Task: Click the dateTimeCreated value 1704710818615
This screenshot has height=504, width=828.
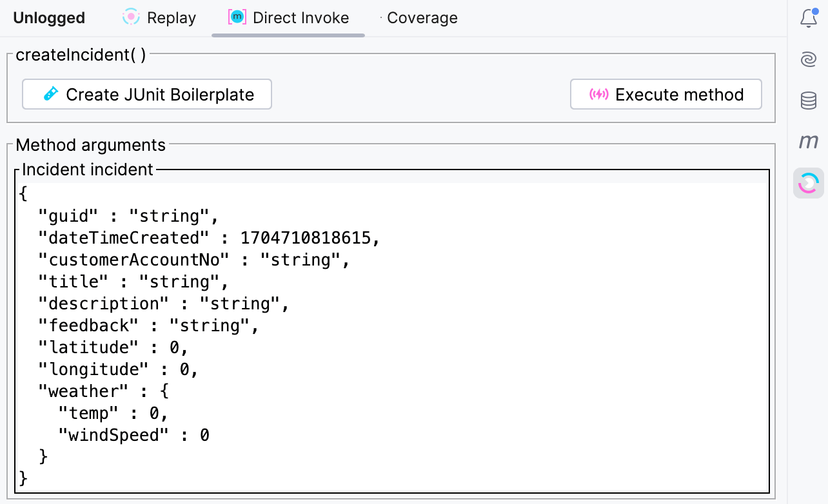Action: (306, 238)
